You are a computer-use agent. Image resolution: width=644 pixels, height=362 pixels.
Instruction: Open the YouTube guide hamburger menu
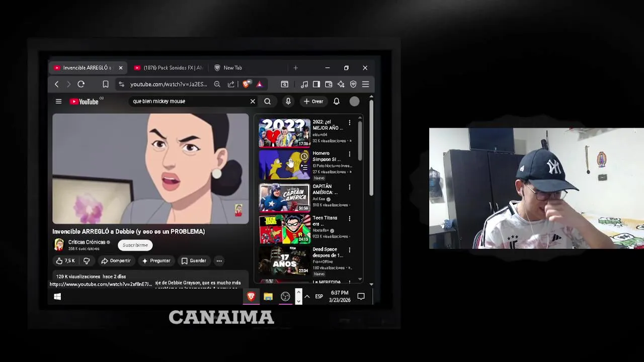tap(58, 102)
